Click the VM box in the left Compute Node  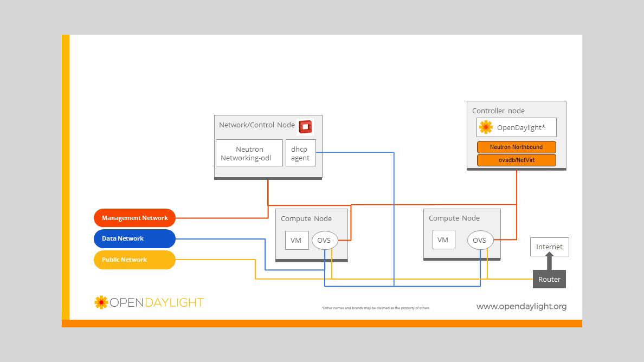point(296,241)
